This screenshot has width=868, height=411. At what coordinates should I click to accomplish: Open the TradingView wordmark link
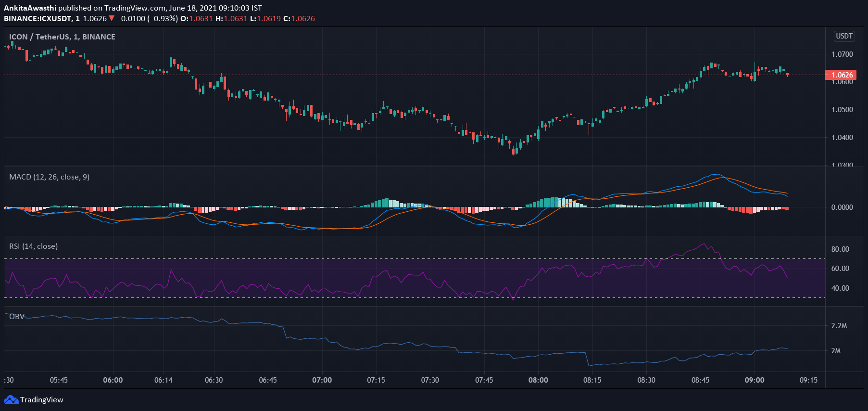(x=42, y=400)
